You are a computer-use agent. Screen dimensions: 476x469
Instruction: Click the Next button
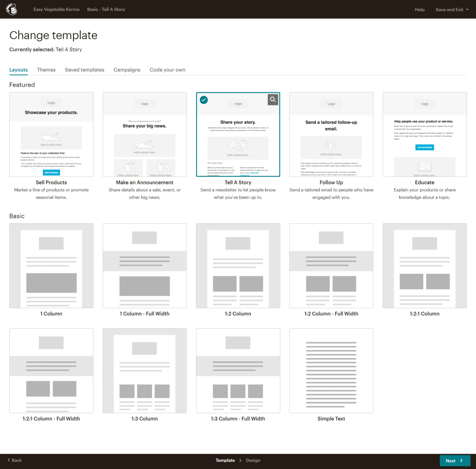click(x=455, y=461)
